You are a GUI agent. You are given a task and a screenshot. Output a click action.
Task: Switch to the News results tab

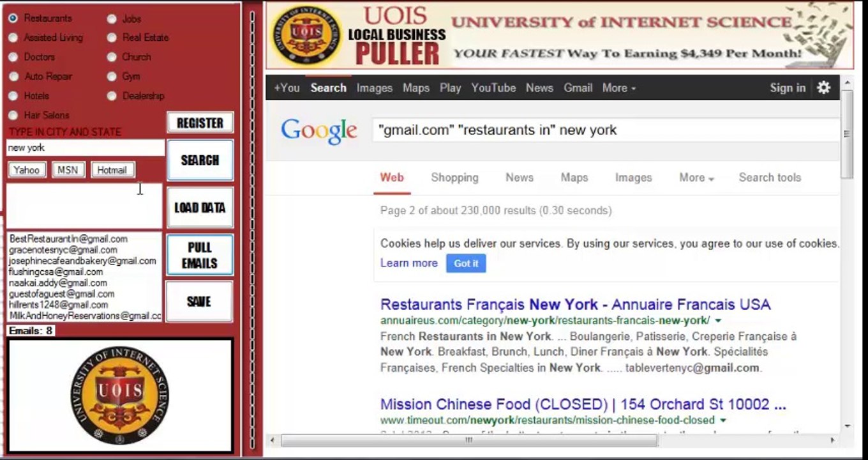click(x=520, y=178)
